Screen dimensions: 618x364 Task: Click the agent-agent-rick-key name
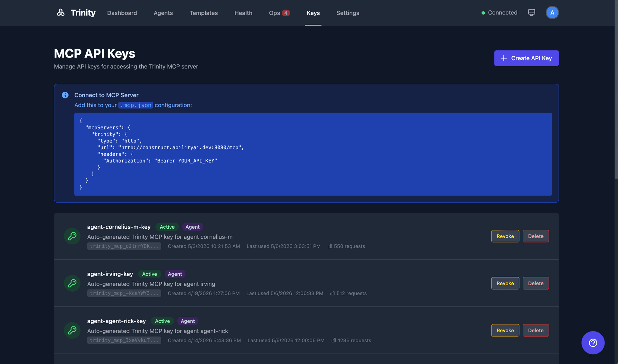point(117,321)
